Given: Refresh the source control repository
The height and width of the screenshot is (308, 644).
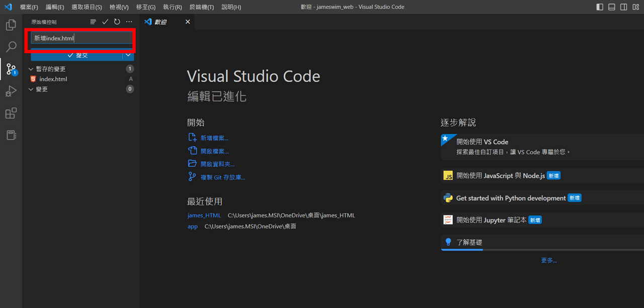Looking at the screenshot, I should (x=117, y=22).
